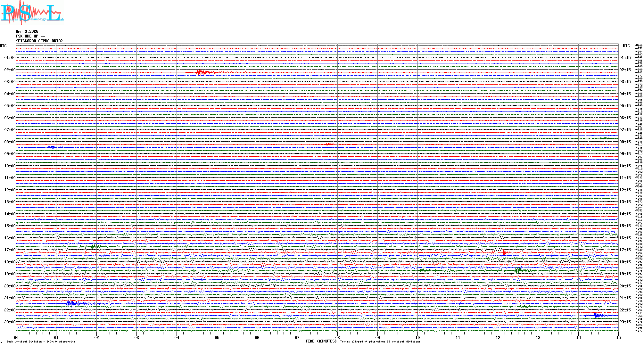Click the blue event near minute 14 after 22:15
This screenshot has width=644, height=346.
click(x=596, y=316)
